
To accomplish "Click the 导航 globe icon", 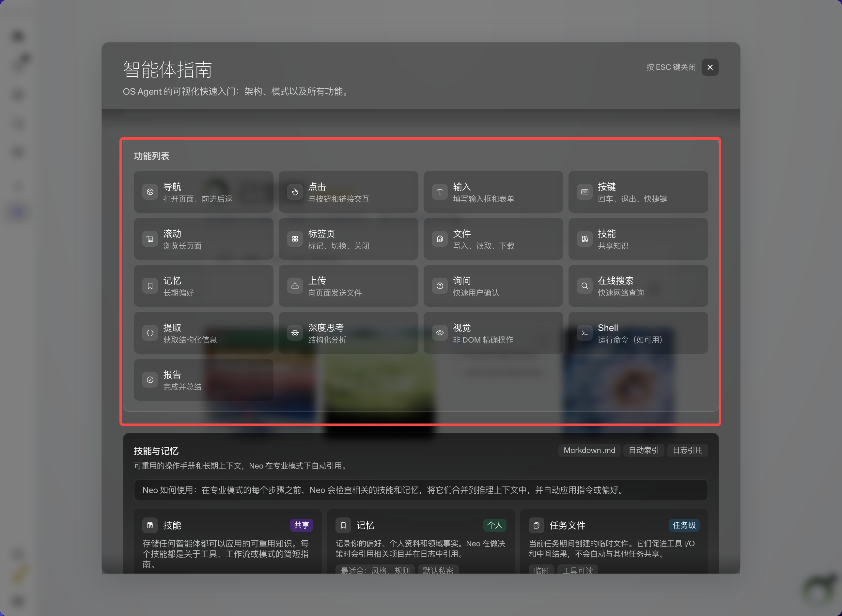I will tap(150, 192).
